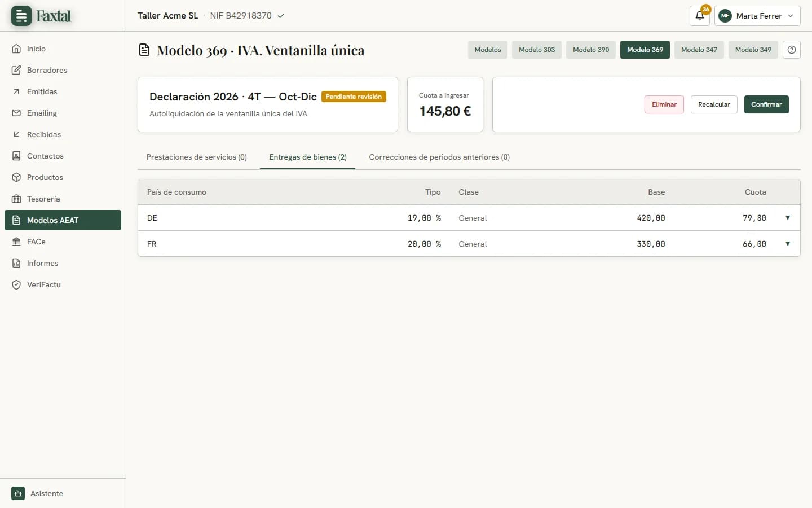Go to Modelo 390
The image size is (812, 508).
point(591,50)
